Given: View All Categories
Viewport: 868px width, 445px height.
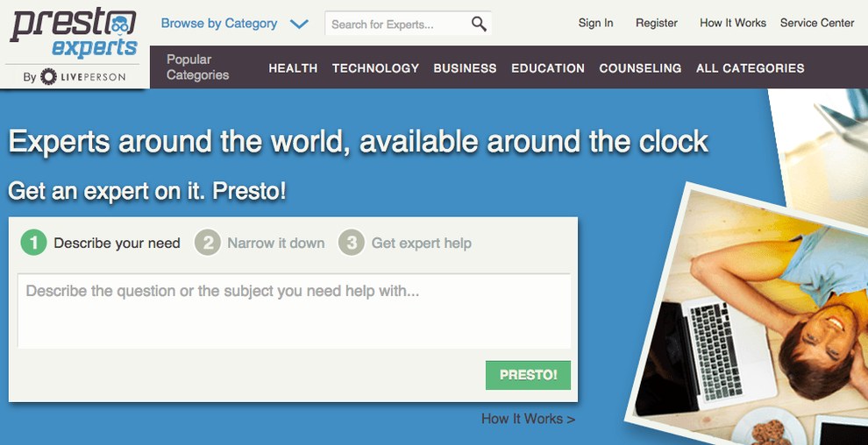Looking at the screenshot, I should pyautogui.click(x=751, y=68).
